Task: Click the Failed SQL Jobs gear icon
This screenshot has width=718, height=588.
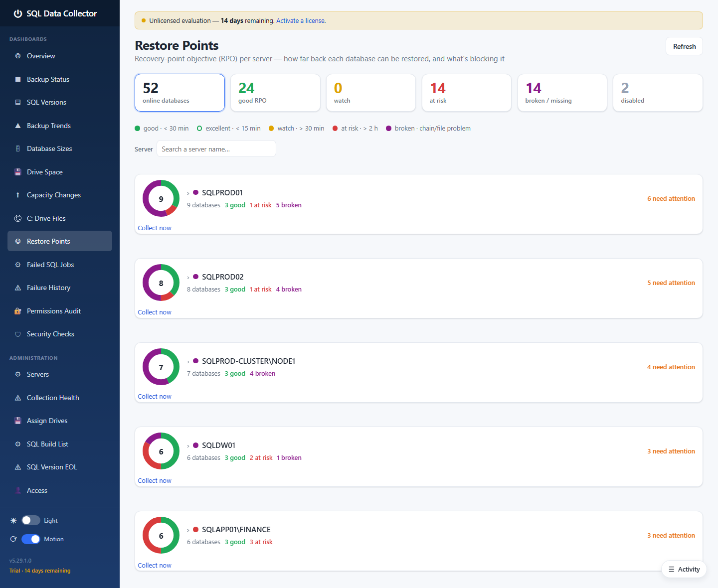Action: click(18, 265)
